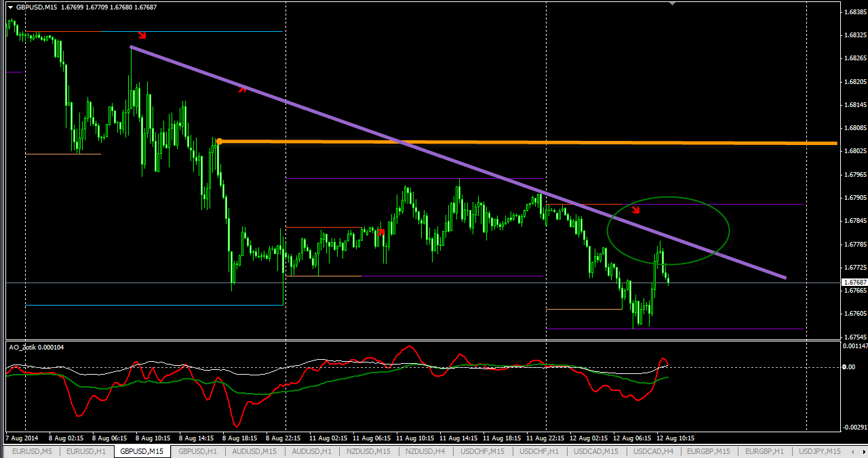Switch to the EURUSD,M5 chart tab
The width and height of the screenshot is (868, 458).
pos(32,451)
